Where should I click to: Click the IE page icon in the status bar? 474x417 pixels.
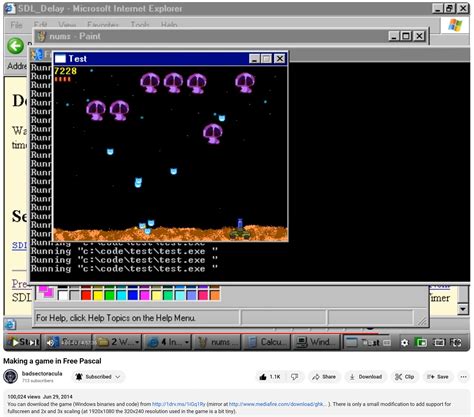click(x=10, y=324)
